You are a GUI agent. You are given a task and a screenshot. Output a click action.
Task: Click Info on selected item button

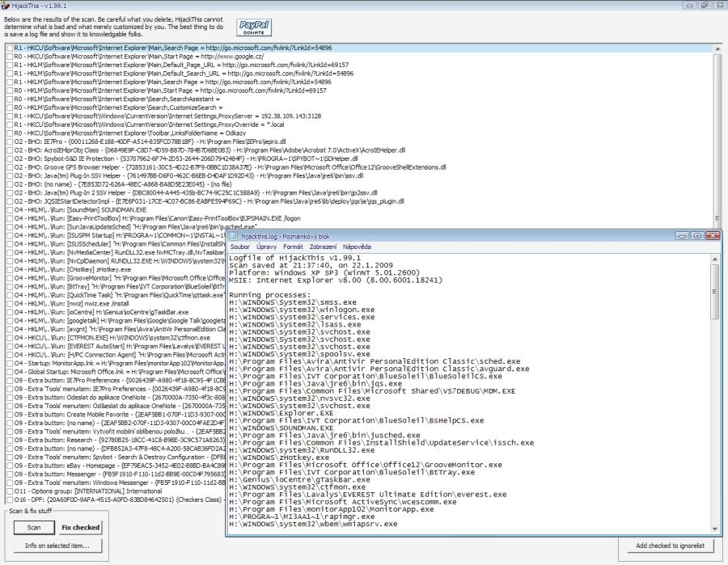[57, 546]
